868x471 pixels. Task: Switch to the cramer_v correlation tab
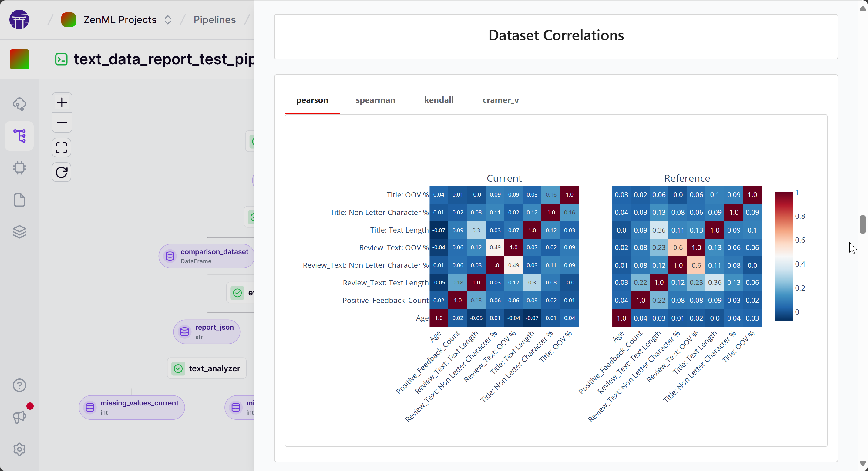[500, 100]
